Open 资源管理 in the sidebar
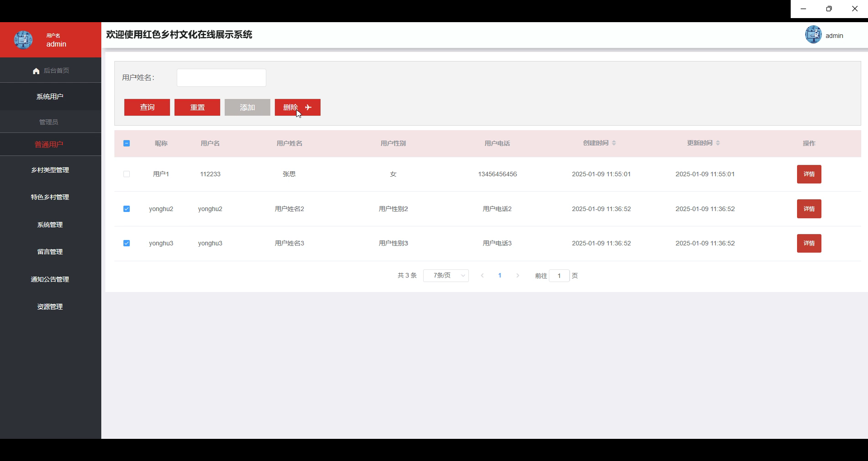Viewport: 868px width, 461px height. pyautogui.click(x=51, y=306)
